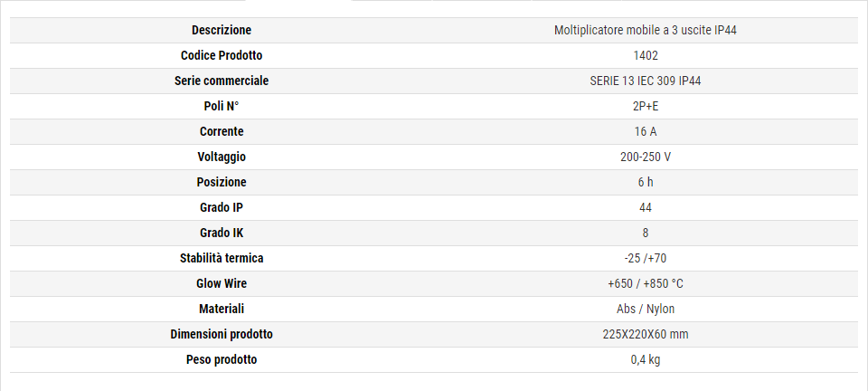Click the '225X220X60 mm' dimensions value

click(x=646, y=335)
